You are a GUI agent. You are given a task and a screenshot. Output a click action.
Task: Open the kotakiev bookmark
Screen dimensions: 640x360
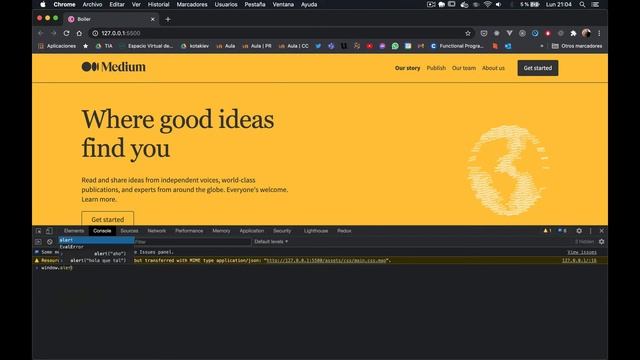(195, 46)
